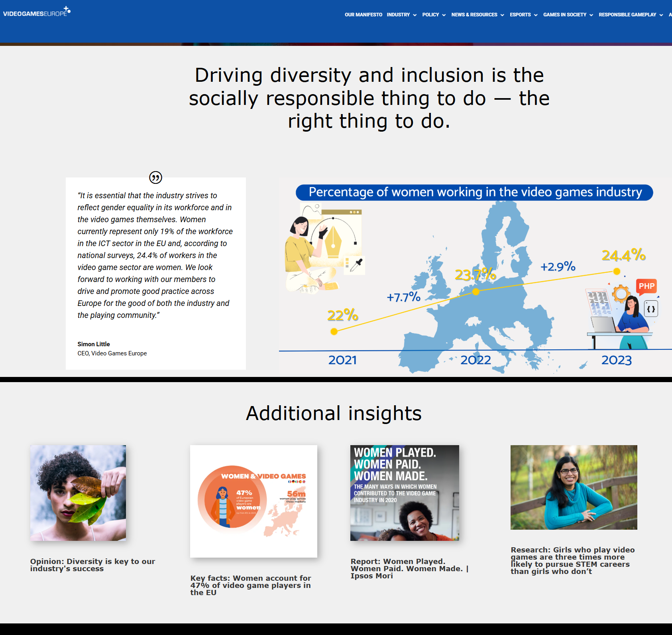Click the 'Driving diversity and inclusion' headline
This screenshot has width=672, height=635.
click(x=369, y=98)
